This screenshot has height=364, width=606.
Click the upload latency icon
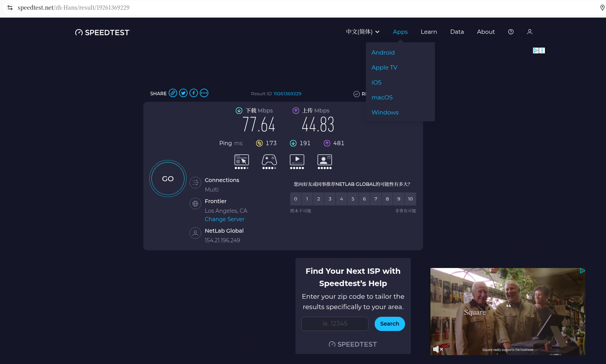coord(327,143)
